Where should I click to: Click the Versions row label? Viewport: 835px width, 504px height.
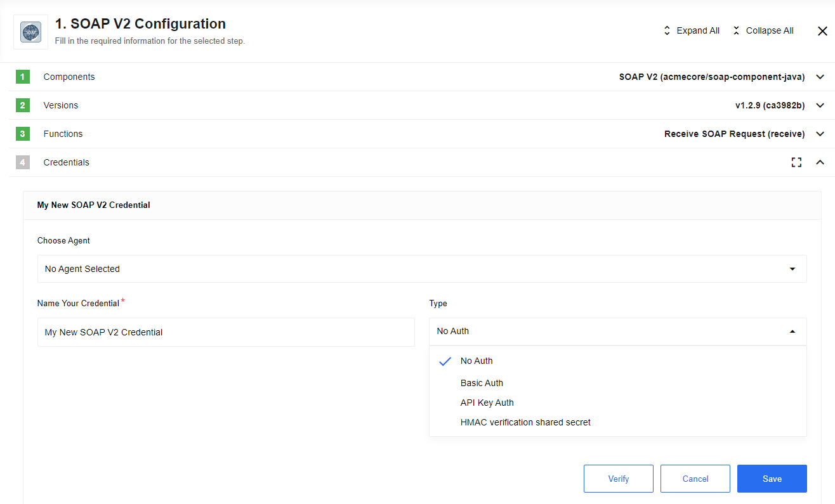coord(61,105)
